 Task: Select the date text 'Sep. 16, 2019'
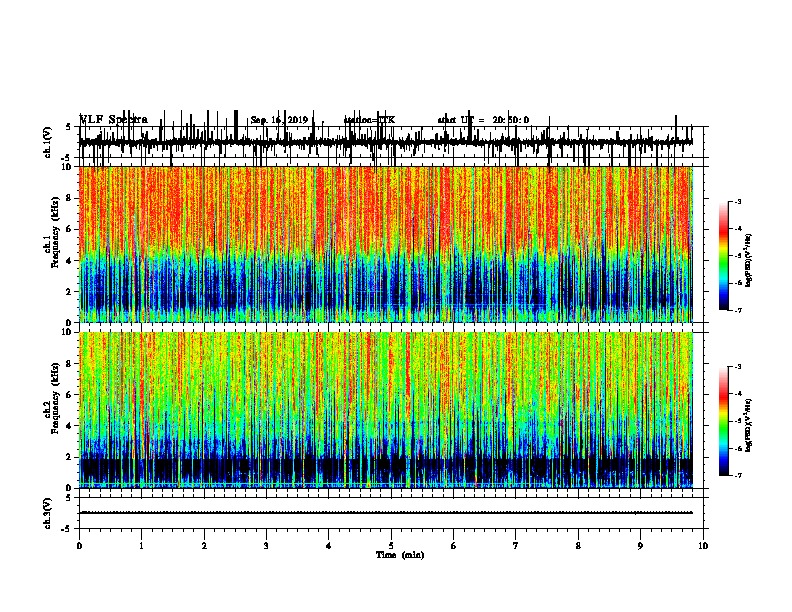coord(279,120)
